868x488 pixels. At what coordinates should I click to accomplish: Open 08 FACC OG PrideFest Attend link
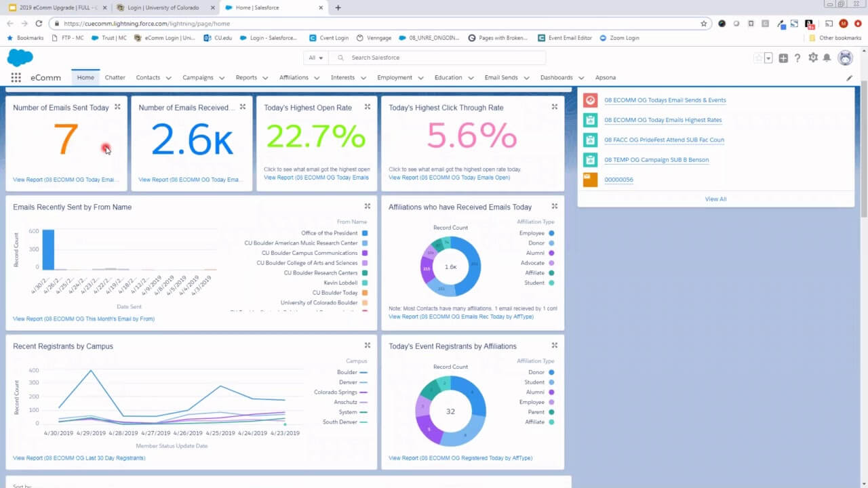(x=665, y=140)
